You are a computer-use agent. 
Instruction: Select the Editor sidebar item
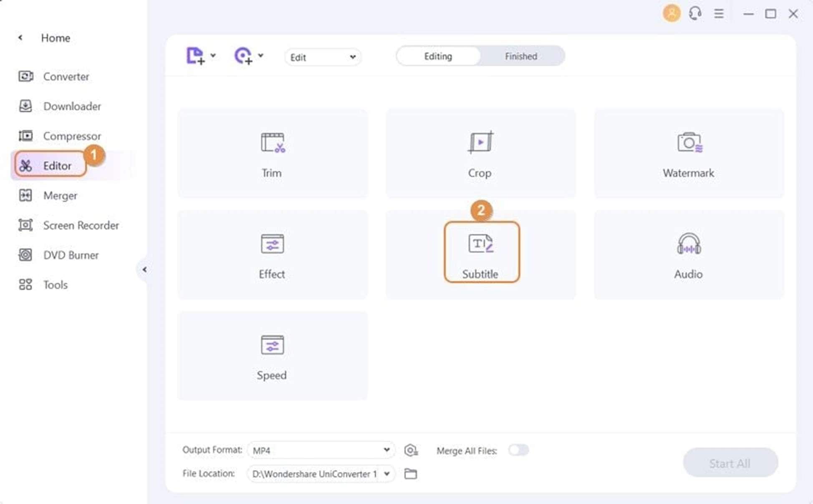[50, 165]
